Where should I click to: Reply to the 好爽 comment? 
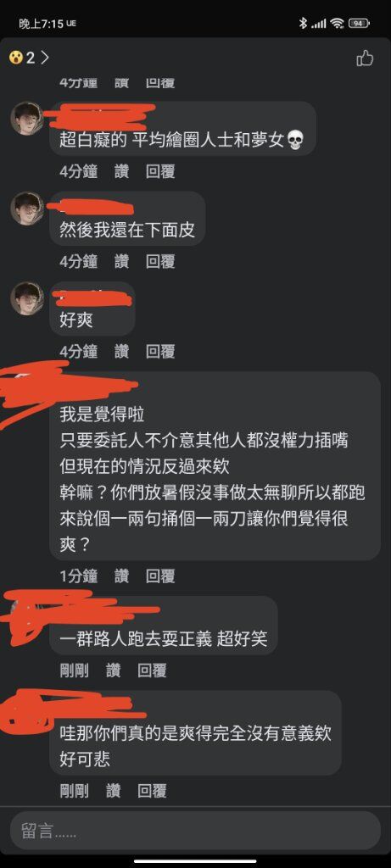pyautogui.click(x=160, y=351)
